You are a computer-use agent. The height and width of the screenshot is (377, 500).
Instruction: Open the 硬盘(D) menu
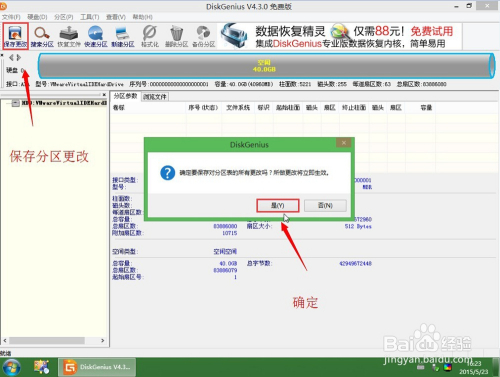[37, 17]
